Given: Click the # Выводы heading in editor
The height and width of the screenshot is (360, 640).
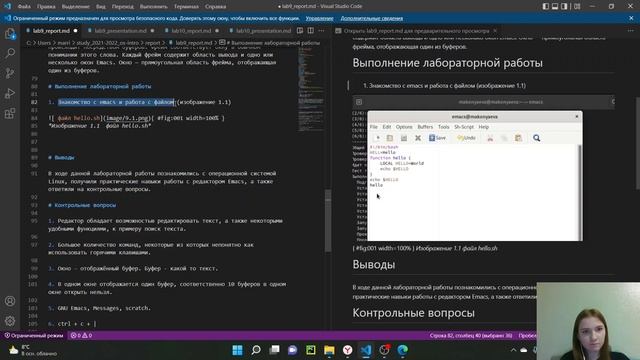Looking at the screenshot, I should click(x=61, y=157).
